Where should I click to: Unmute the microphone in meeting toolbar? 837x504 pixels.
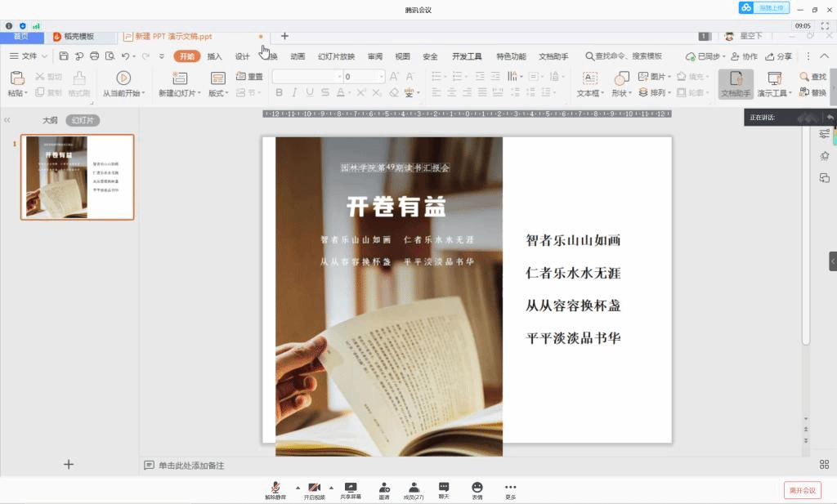click(x=275, y=488)
